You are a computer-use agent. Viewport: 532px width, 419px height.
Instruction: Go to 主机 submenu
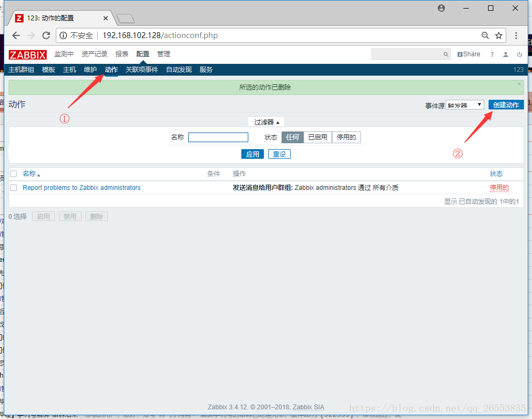pos(69,70)
